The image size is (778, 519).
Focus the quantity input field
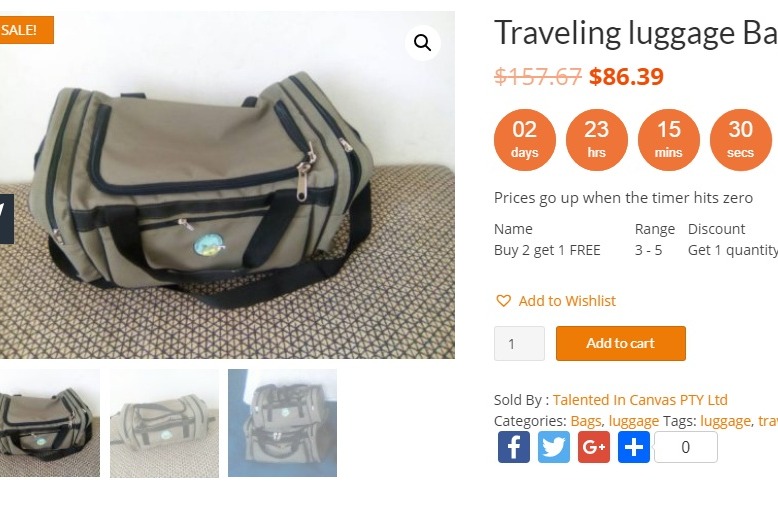coord(519,343)
